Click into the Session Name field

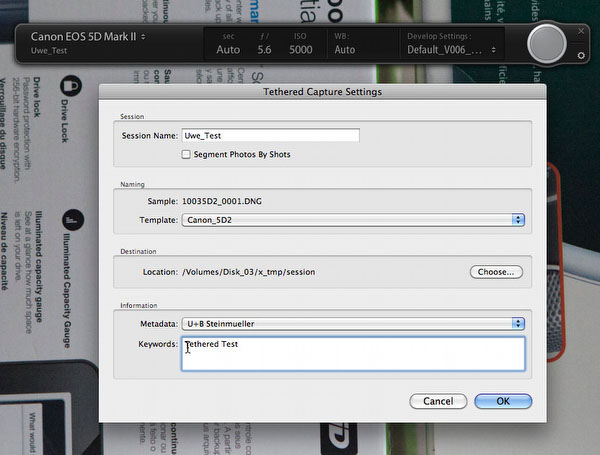(270, 136)
